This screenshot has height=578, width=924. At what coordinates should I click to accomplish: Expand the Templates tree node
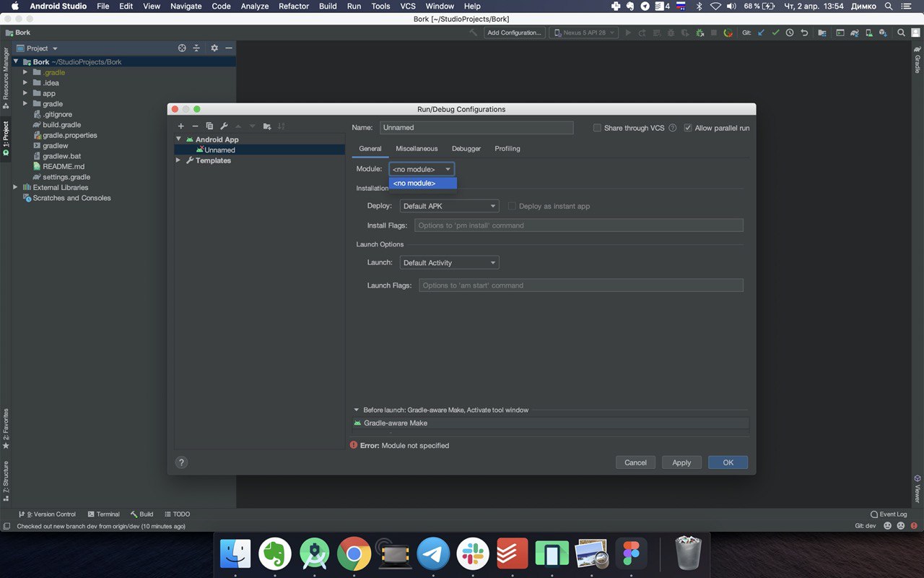(179, 160)
